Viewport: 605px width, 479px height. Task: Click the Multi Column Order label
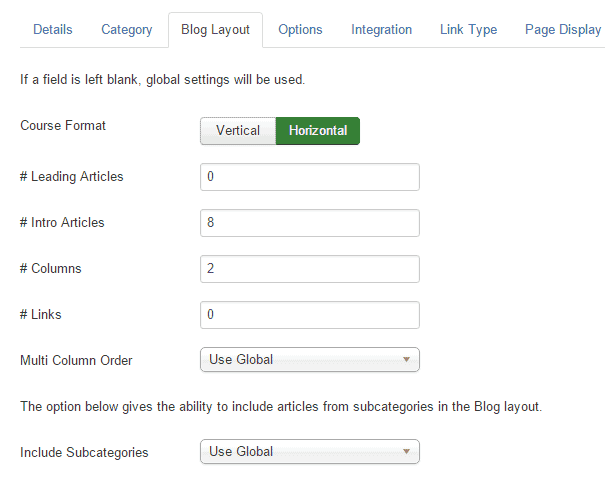[x=76, y=360]
